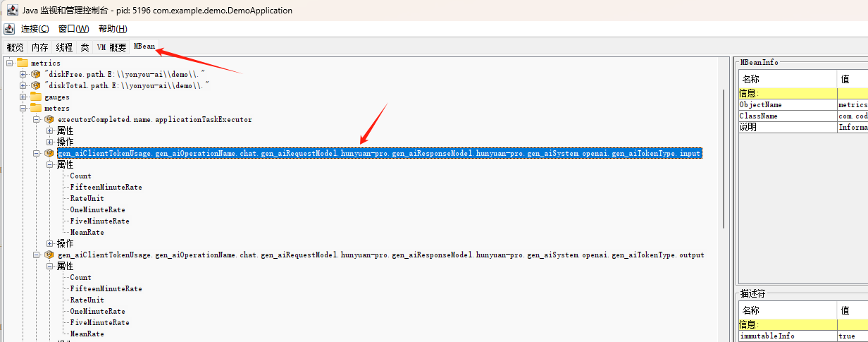Open the 帮助(H) menu
The width and height of the screenshot is (868, 342).
pyautogui.click(x=113, y=29)
